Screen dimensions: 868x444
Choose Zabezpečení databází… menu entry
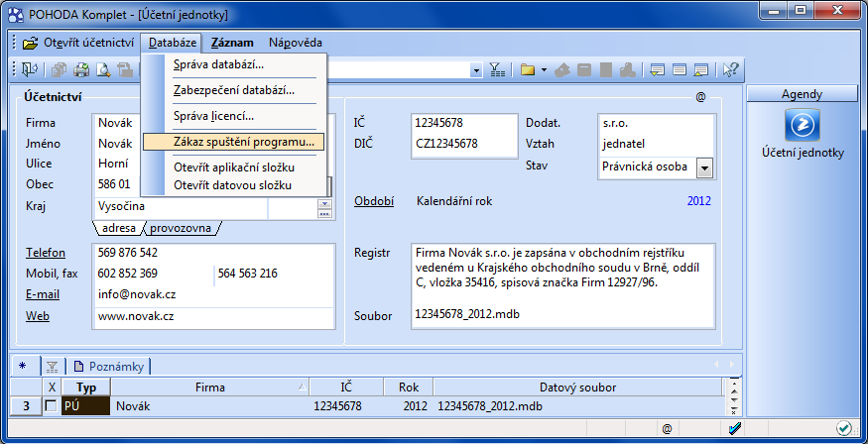(233, 90)
